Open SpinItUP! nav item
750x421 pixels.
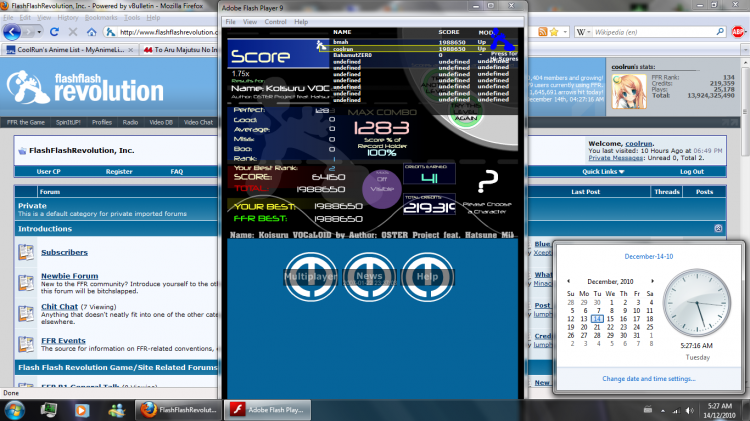[x=68, y=122]
